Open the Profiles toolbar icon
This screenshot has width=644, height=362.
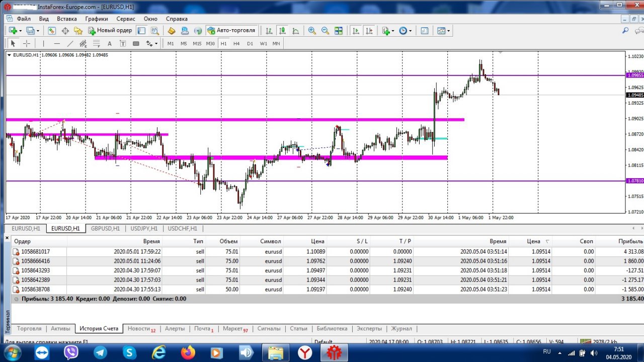click(x=30, y=30)
